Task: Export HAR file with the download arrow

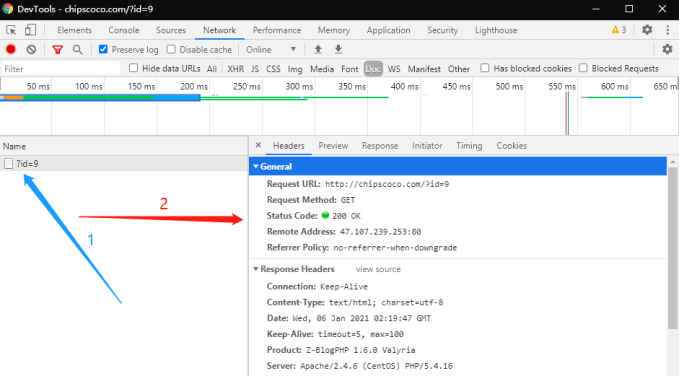Action: click(x=338, y=49)
